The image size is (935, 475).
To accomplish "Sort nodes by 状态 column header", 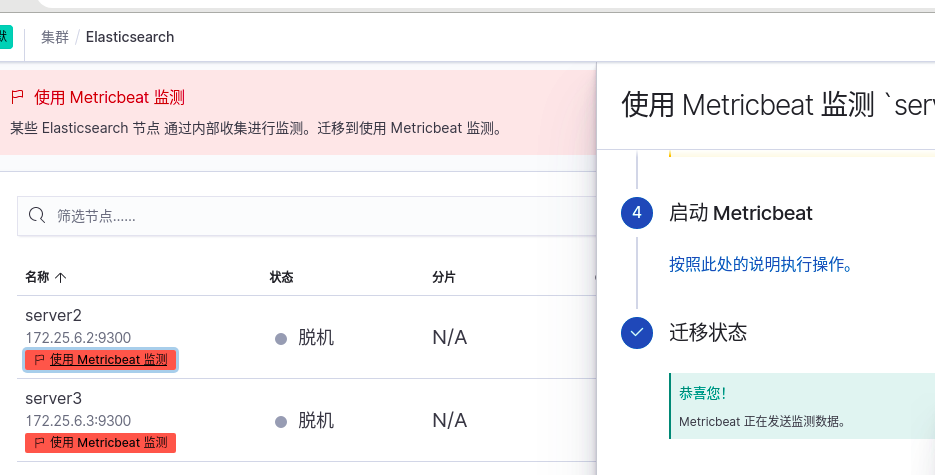I will [281, 277].
